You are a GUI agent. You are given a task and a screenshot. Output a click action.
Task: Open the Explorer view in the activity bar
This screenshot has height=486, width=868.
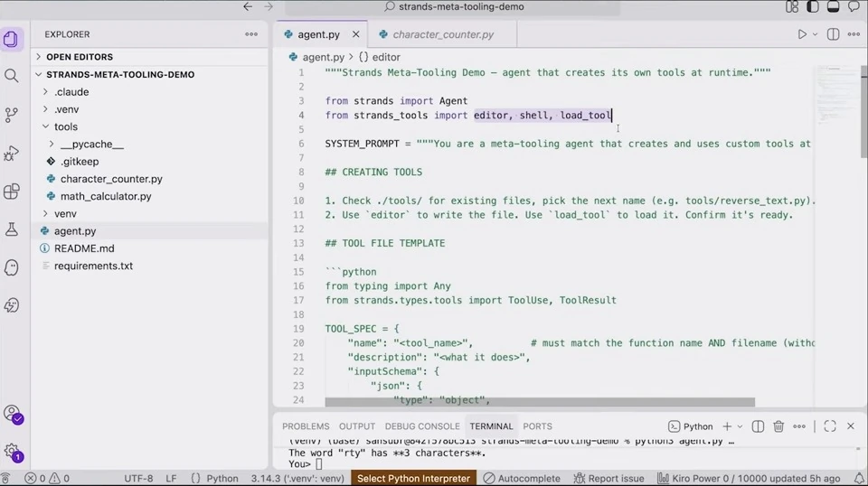(x=11, y=39)
